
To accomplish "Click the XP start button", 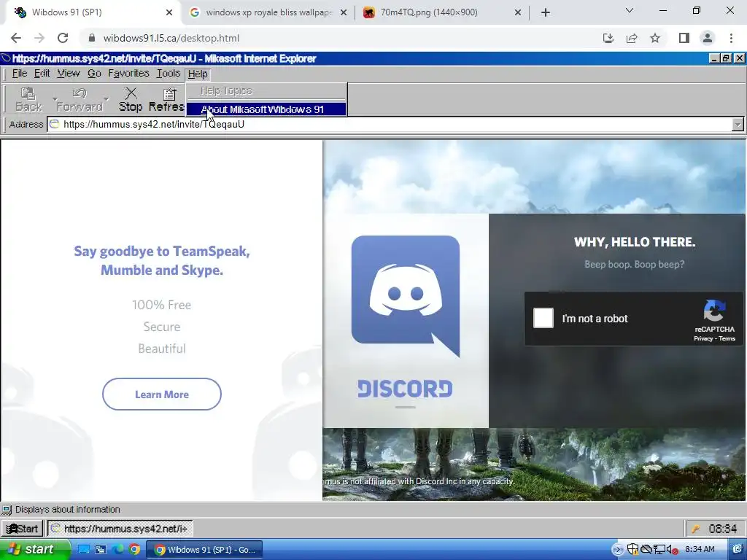I will point(35,550).
